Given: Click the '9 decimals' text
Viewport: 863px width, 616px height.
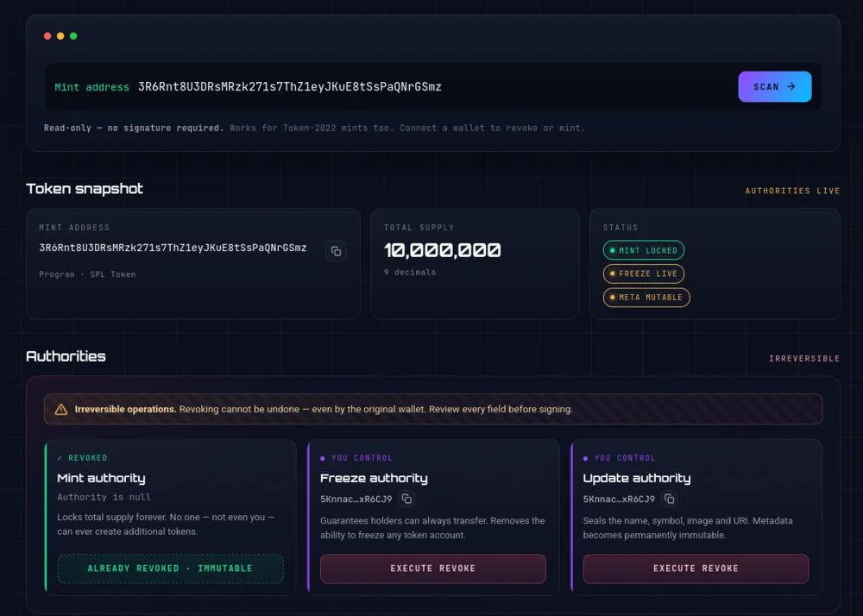Looking at the screenshot, I should (x=410, y=273).
